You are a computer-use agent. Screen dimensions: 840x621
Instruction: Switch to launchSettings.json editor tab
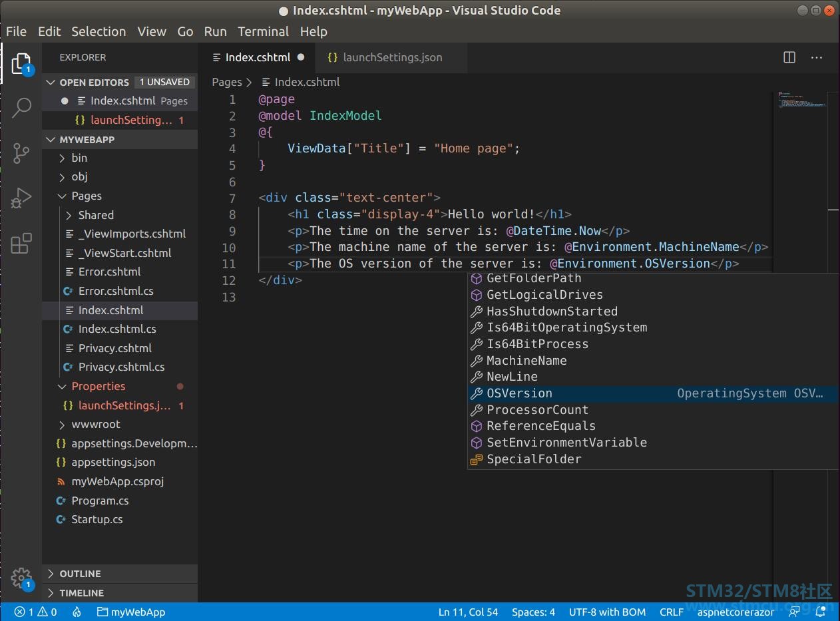click(391, 57)
